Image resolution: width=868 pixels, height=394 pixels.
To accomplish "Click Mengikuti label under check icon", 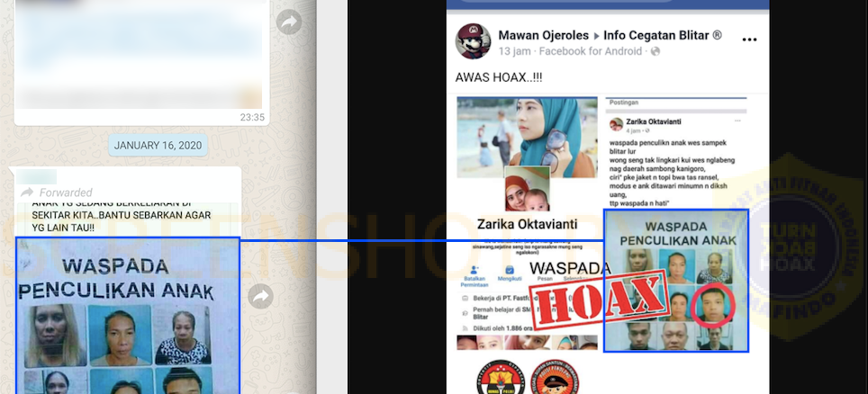I will (x=510, y=279).
